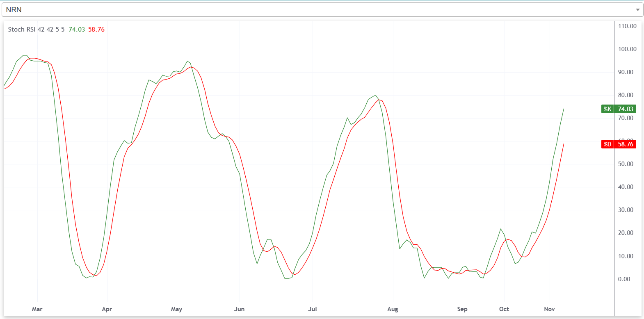Click the green %K tag beside the price axis
The height and width of the screenshot is (319, 644).
click(607, 109)
